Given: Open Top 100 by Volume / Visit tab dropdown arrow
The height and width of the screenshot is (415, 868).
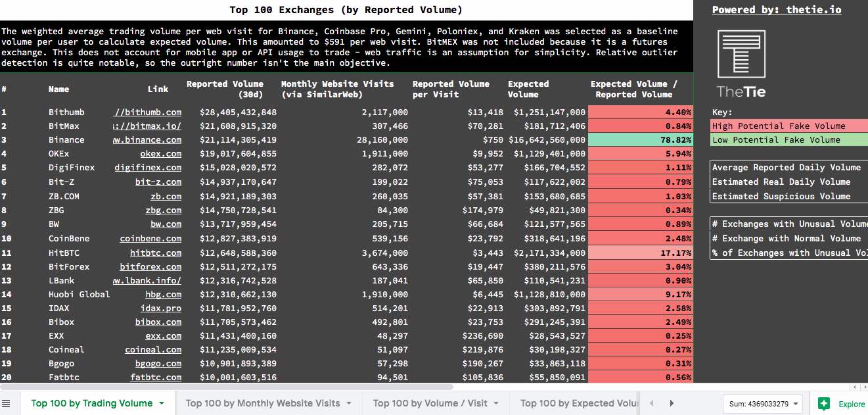Looking at the screenshot, I should 496,403.
